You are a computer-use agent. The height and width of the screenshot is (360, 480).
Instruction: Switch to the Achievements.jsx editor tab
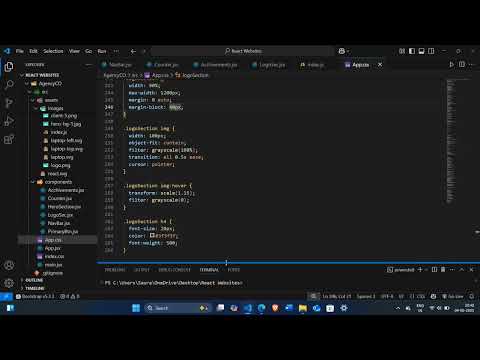point(216,65)
